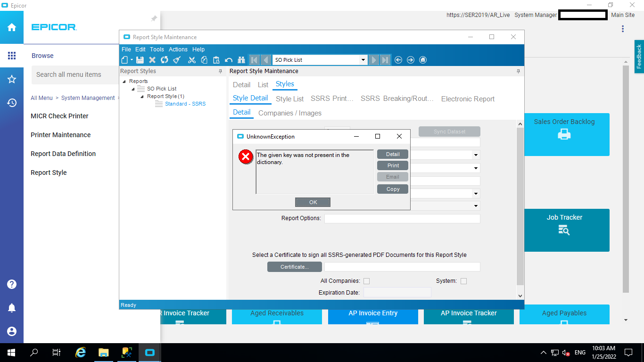Open the SO Pick List navigation dropdown

363,60
